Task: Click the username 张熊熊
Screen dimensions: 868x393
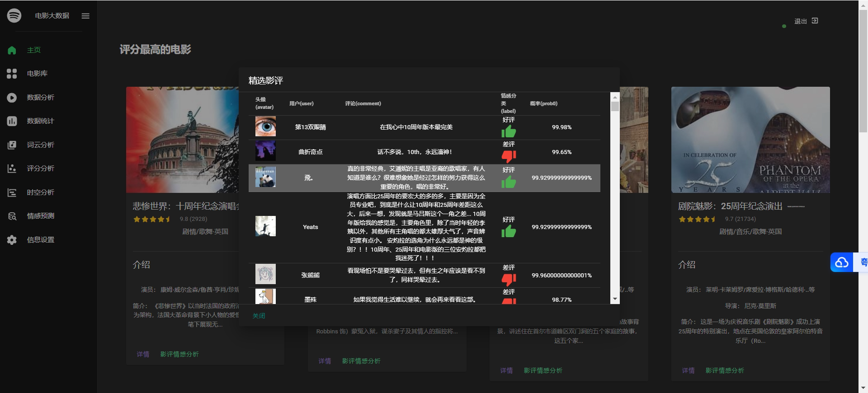Action: (x=311, y=275)
